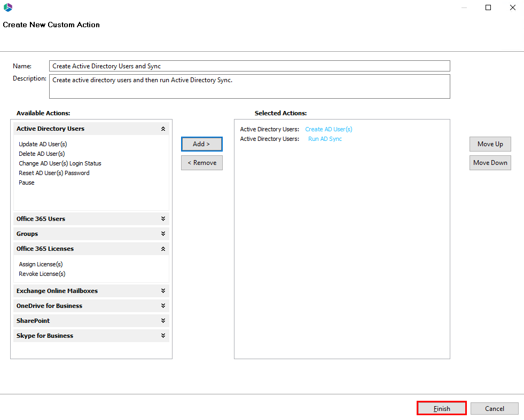Select the Update AD User(s) action

click(42, 144)
